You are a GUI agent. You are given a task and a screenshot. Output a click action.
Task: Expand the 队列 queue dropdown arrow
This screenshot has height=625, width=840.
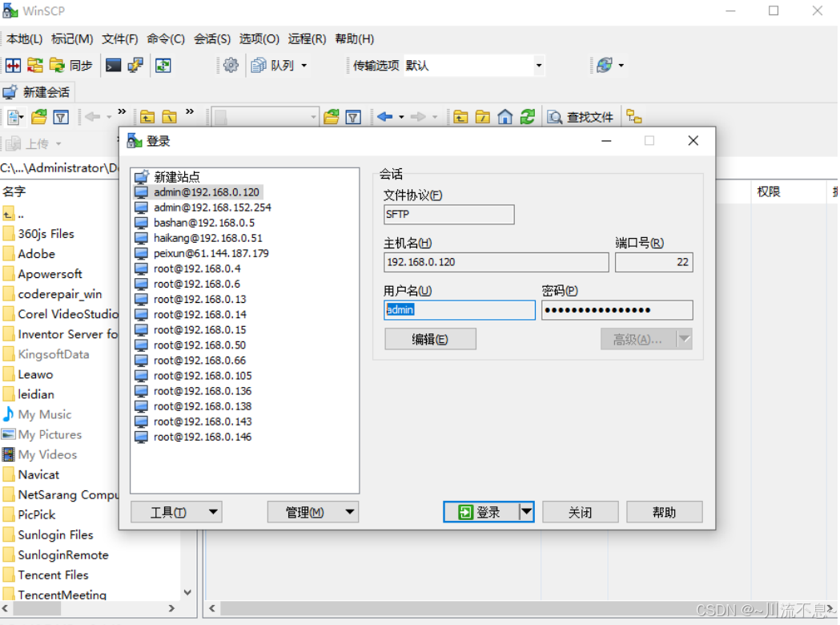(303, 66)
